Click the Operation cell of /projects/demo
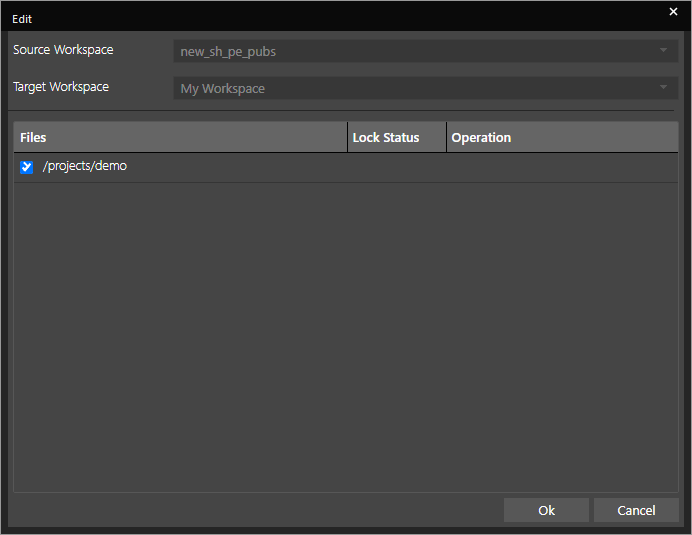 click(x=561, y=167)
